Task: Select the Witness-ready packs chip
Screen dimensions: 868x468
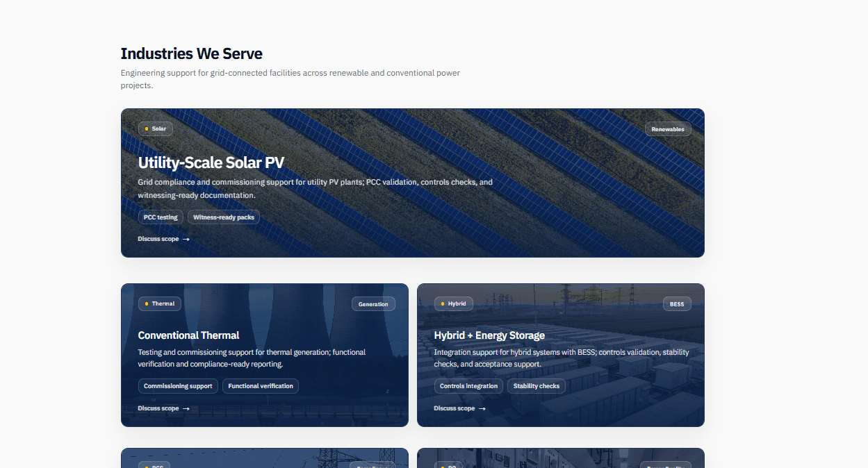Action: 224,217
